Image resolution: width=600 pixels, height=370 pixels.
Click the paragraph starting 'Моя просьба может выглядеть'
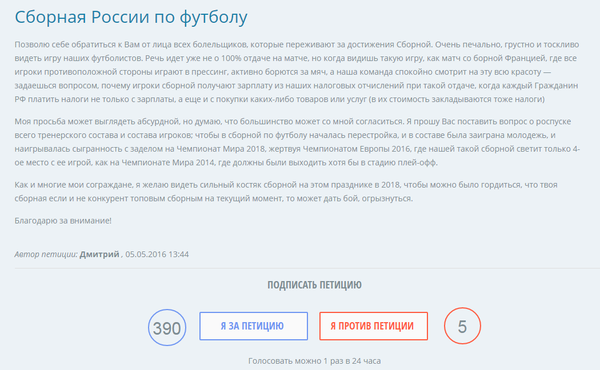pyautogui.click(x=297, y=142)
